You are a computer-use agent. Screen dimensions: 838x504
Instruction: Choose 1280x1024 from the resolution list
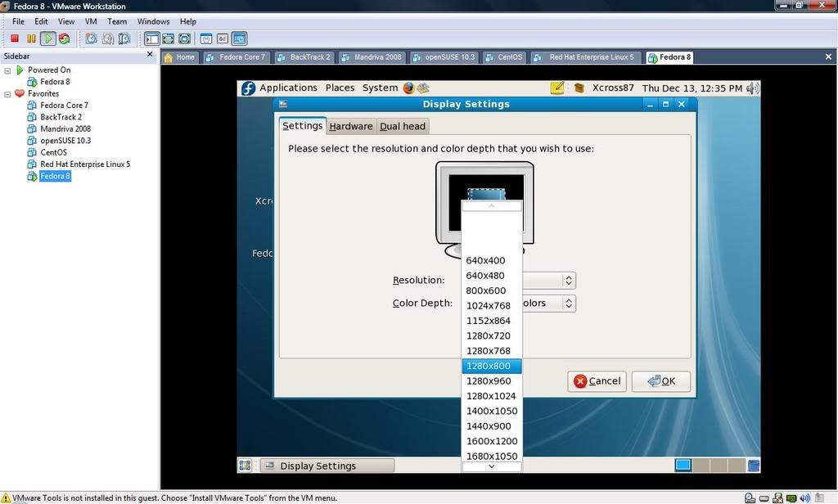[492, 396]
